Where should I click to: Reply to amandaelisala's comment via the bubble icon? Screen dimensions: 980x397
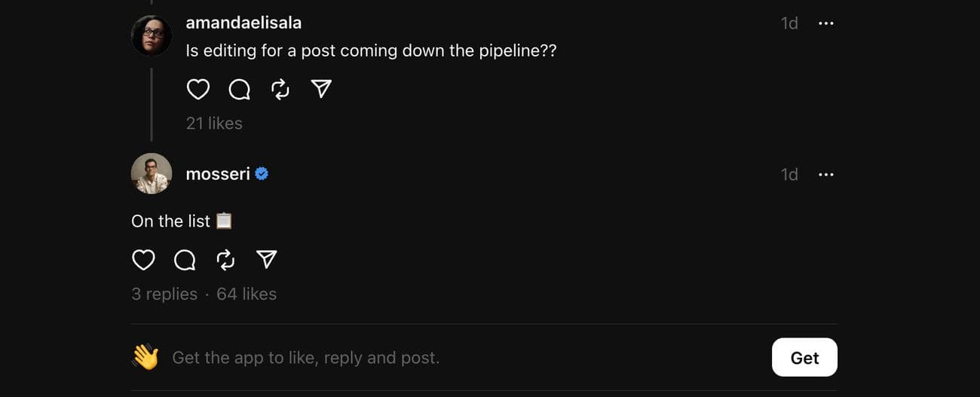[x=239, y=90]
